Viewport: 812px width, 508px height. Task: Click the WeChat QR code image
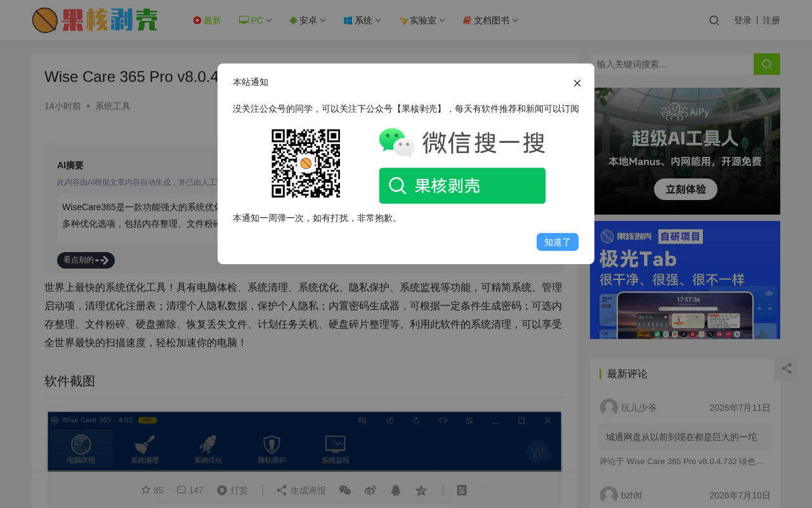pyautogui.click(x=306, y=163)
